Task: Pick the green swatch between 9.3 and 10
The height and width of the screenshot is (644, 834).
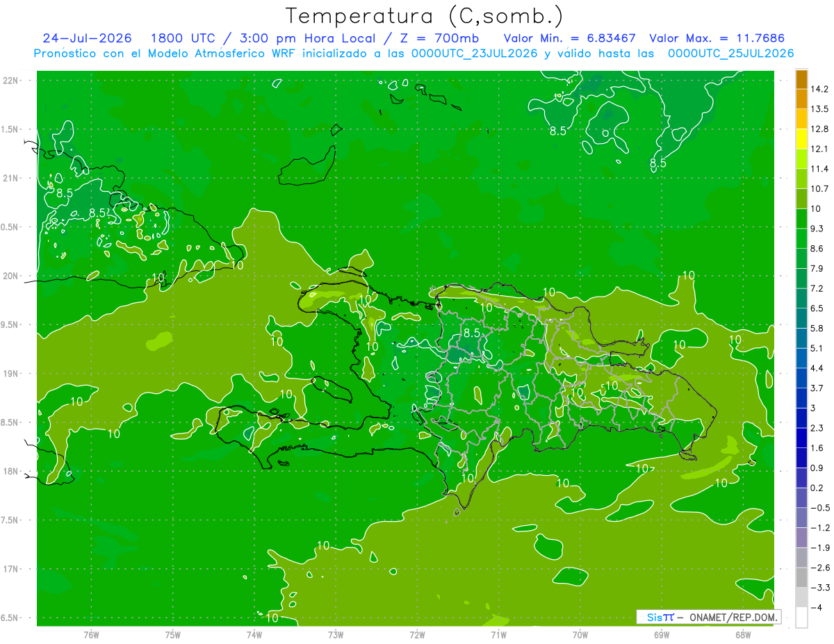Action: point(801,219)
